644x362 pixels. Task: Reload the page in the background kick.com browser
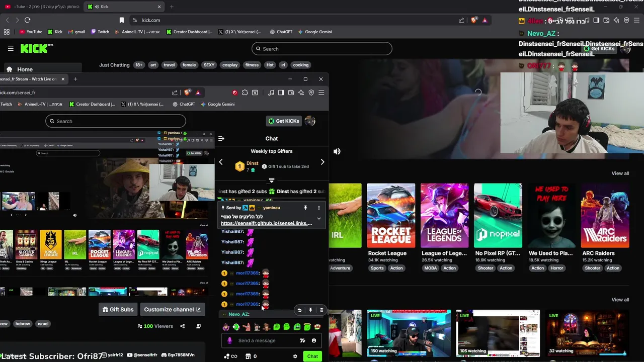pos(27,20)
